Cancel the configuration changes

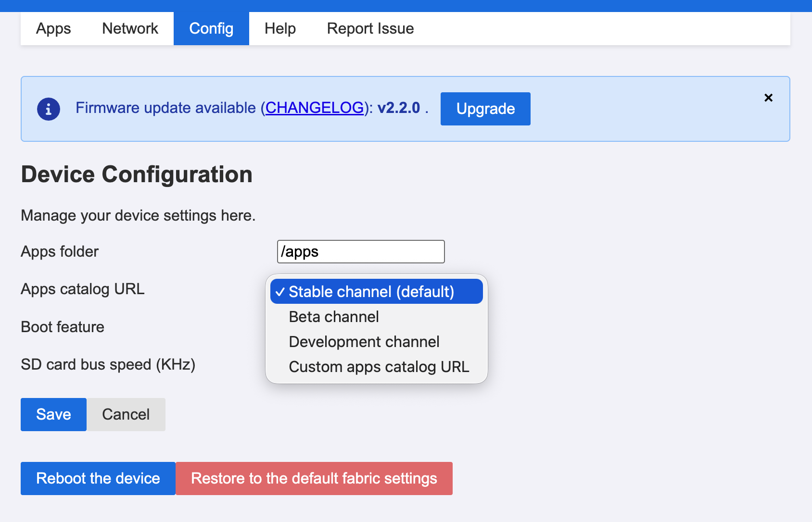(x=126, y=414)
